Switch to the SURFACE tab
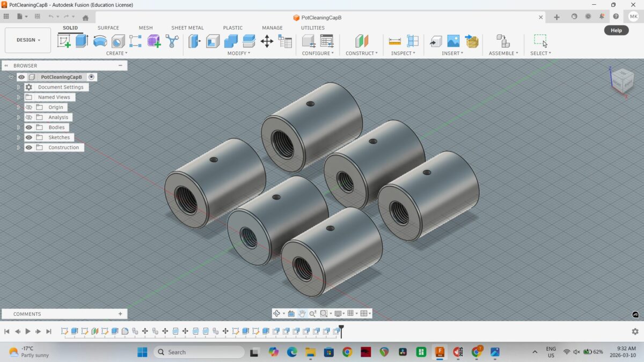This screenshot has height=362, width=644. [x=108, y=28]
